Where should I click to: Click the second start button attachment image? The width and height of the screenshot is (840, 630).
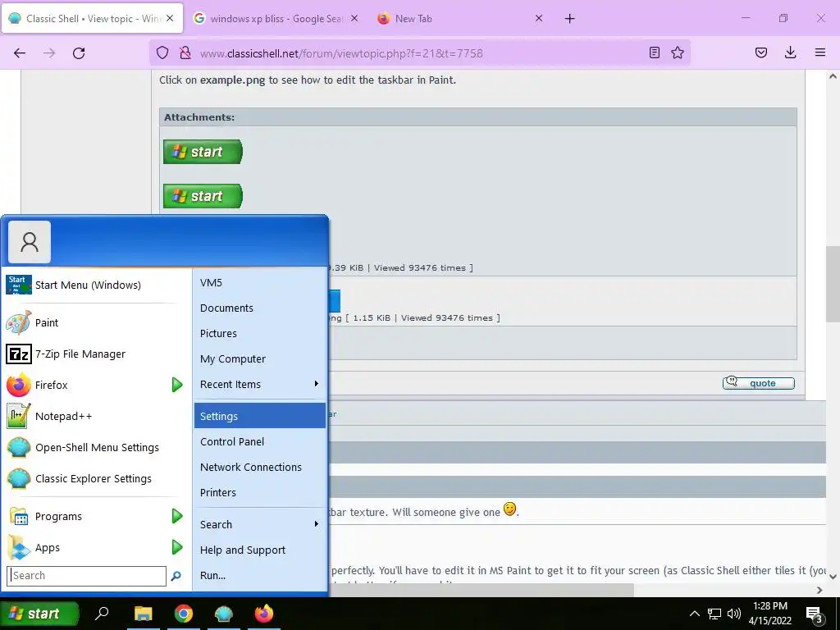coord(203,196)
